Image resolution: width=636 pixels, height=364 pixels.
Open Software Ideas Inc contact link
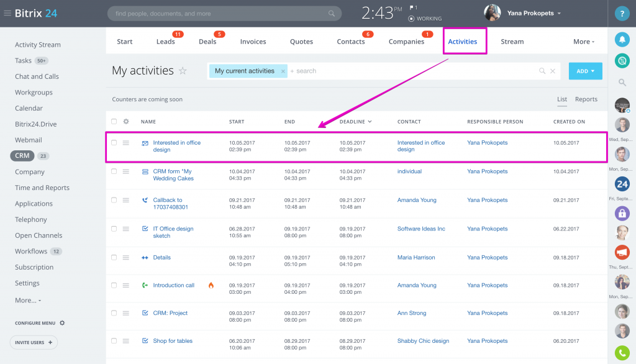[421, 229]
